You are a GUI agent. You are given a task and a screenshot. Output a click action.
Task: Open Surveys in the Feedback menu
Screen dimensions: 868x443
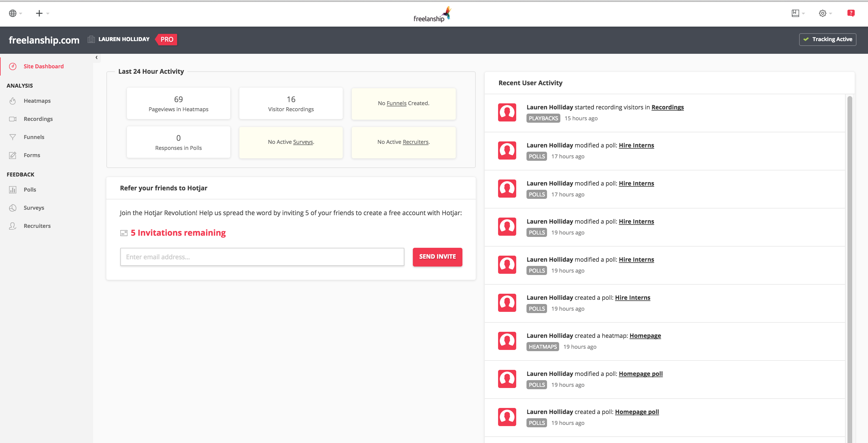34,208
